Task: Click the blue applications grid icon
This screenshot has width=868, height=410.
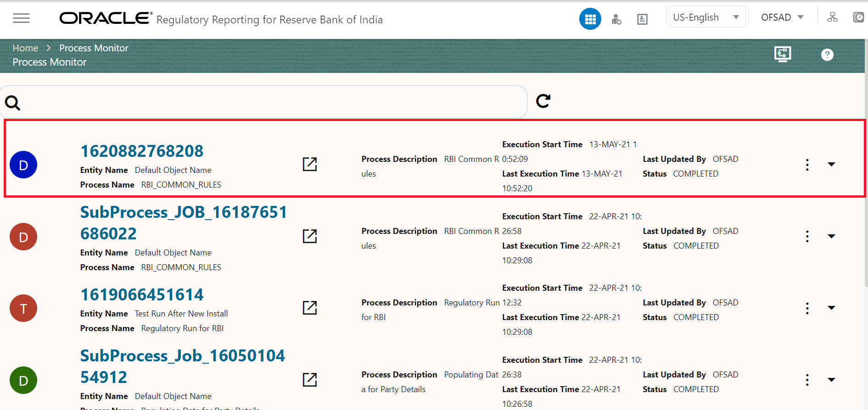Action: pyautogui.click(x=590, y=19)
